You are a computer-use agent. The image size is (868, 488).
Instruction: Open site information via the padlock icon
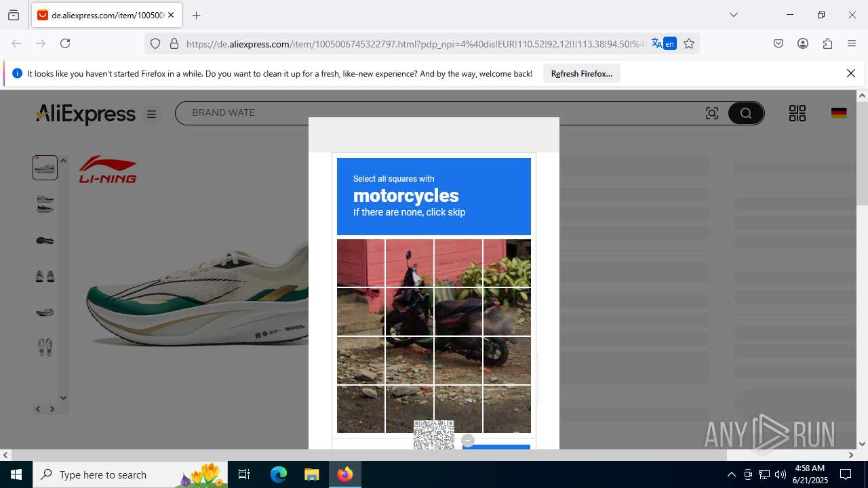174,43
